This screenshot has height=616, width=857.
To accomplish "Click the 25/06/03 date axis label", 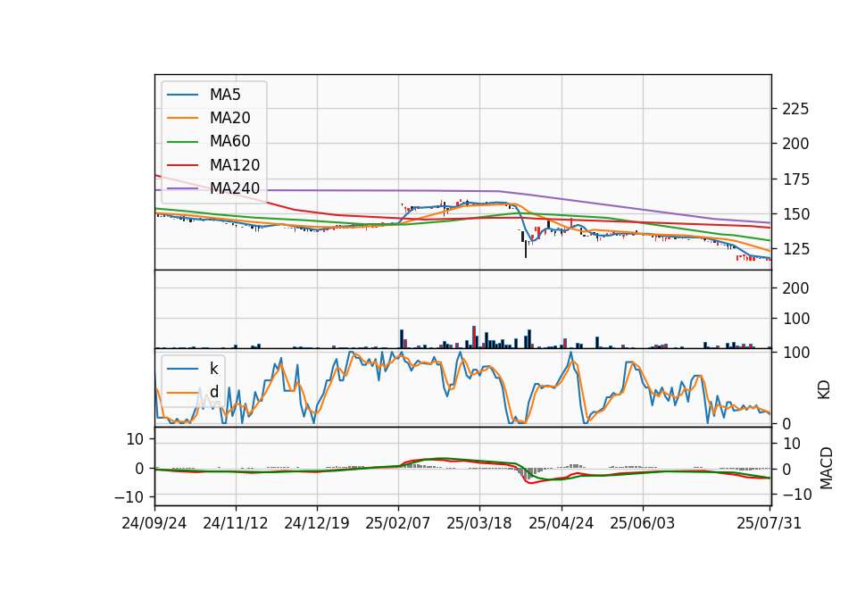I will (x=642, y=523).
